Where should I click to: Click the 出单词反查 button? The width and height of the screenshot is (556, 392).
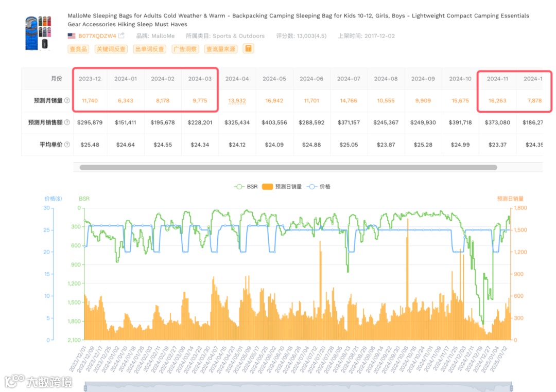[150, 49]
